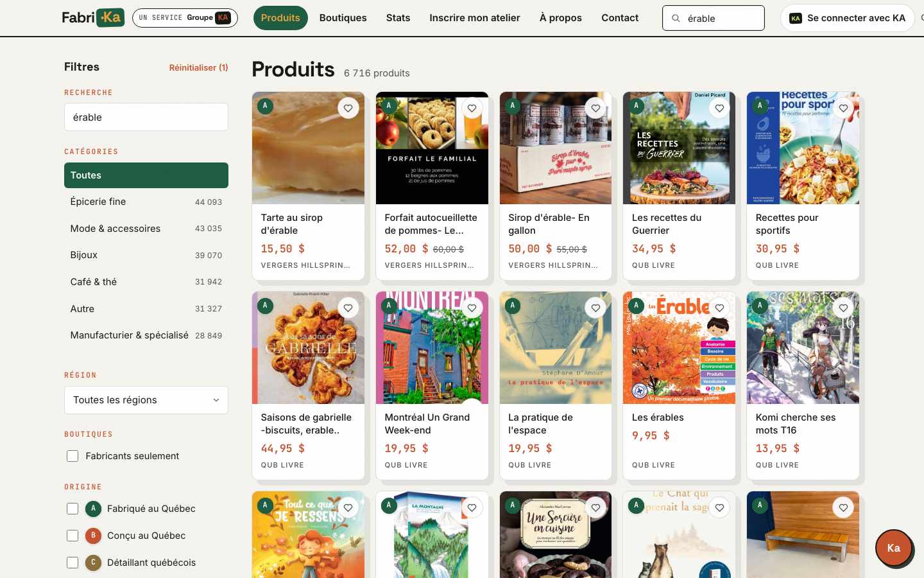This screenshot has width=924, height=578.
Task: Click the A badge on Les érables card
Action: coord(636,306)
